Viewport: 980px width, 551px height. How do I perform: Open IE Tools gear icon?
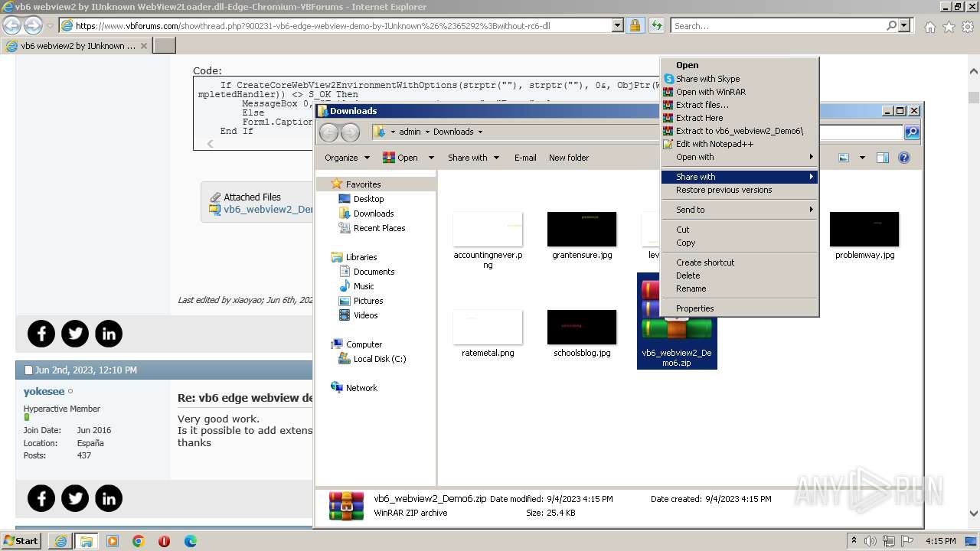pos(968,27)
